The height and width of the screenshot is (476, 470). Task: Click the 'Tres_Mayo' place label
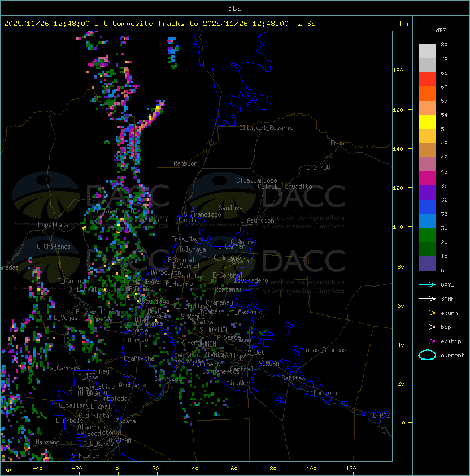tap(186, 239)
